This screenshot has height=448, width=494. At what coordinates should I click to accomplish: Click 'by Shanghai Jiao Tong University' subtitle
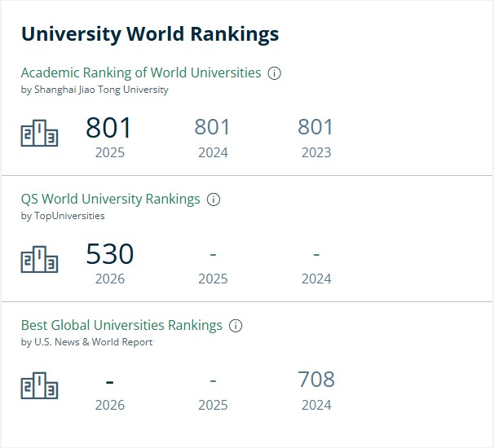tap(95, 90)
